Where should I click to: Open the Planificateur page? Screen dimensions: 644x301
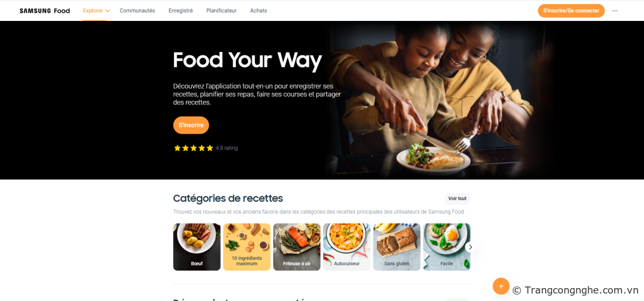pyautogui.click(x=221, y=11)
